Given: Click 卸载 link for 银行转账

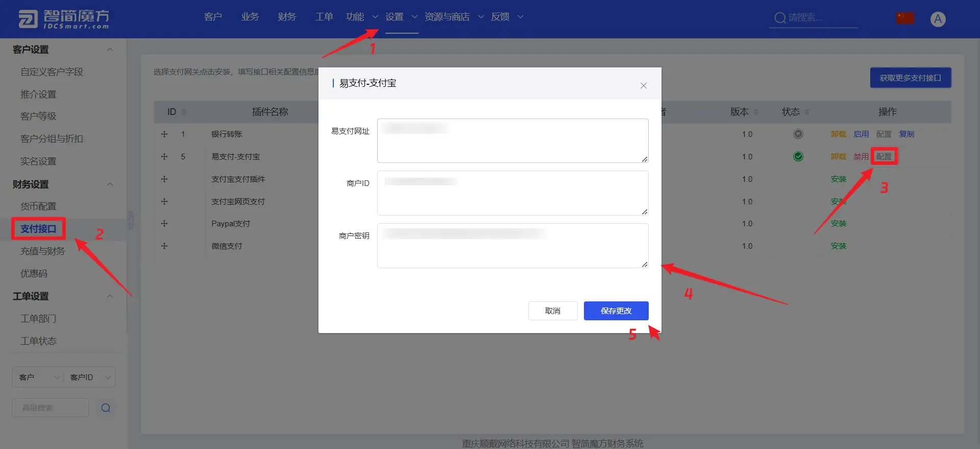Looking at the screenshot, I should pos(839,134).
